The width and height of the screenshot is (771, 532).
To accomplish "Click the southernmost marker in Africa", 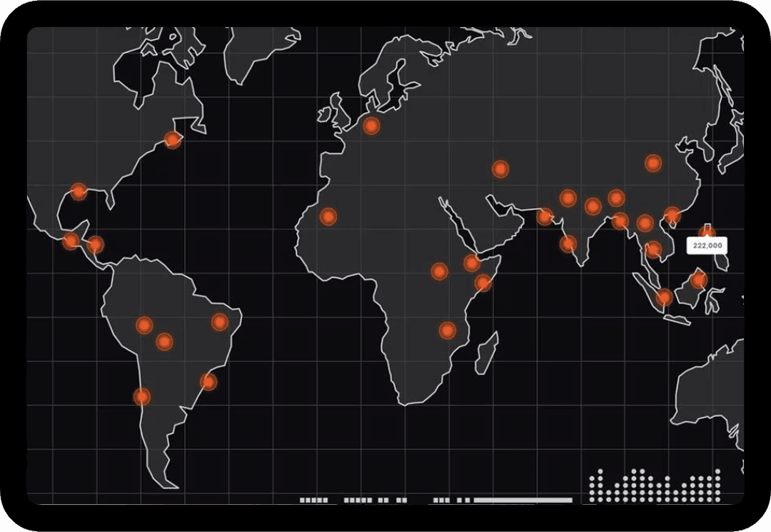I will pyautogui.click(x=448, y=330).
